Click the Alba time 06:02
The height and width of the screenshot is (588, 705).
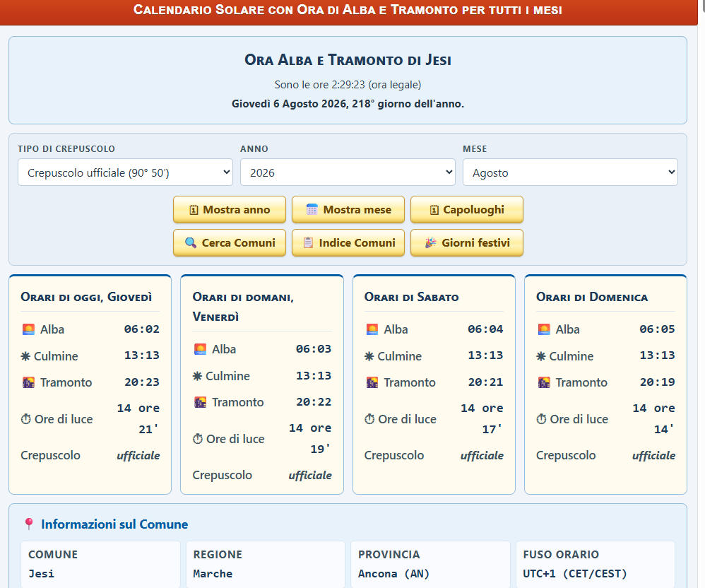pos(142,329)
